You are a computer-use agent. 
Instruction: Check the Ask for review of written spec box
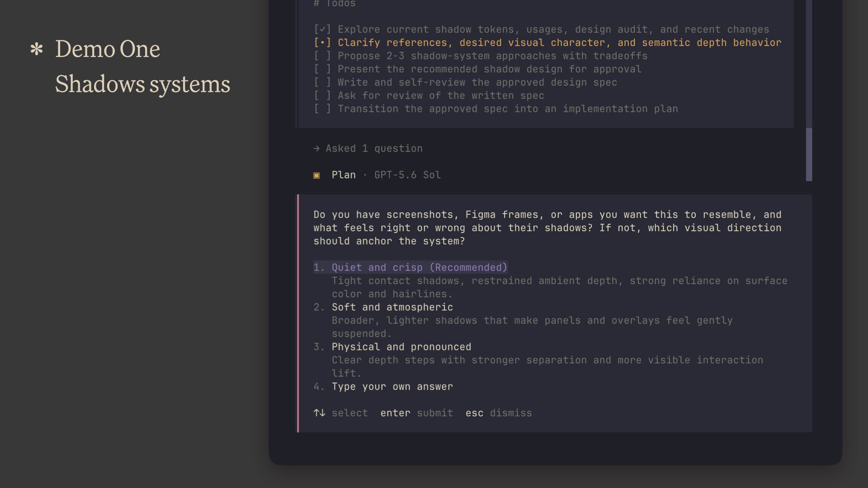coord(322,96)
